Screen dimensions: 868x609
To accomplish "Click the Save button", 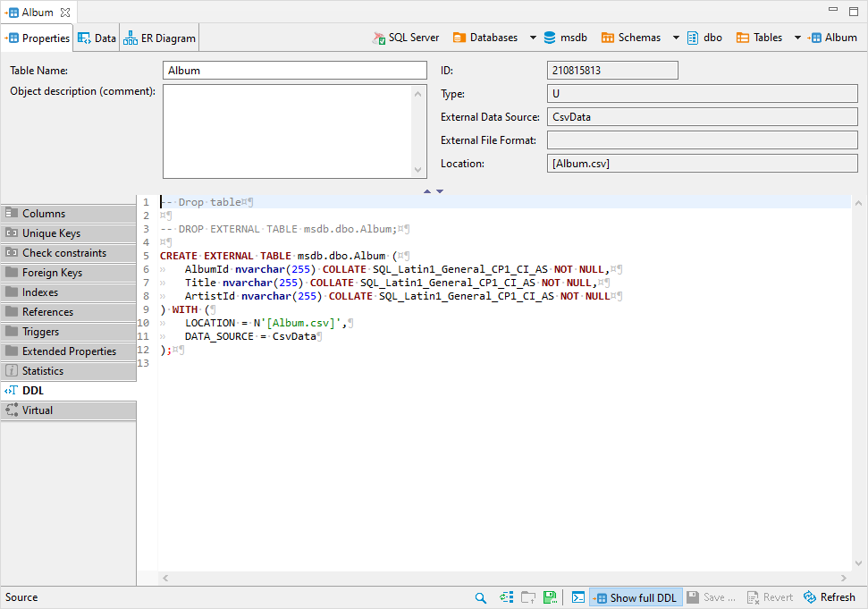I will click(712, 597).
